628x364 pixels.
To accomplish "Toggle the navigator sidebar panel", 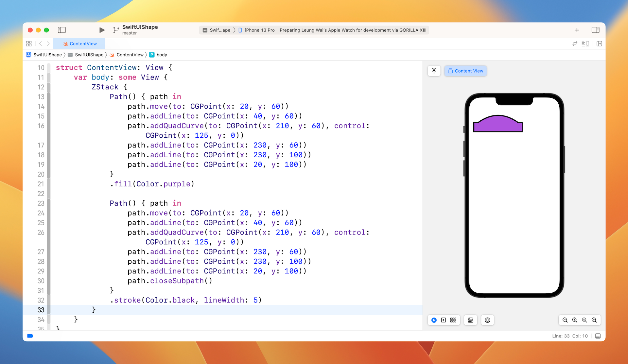I will point(62,30).
